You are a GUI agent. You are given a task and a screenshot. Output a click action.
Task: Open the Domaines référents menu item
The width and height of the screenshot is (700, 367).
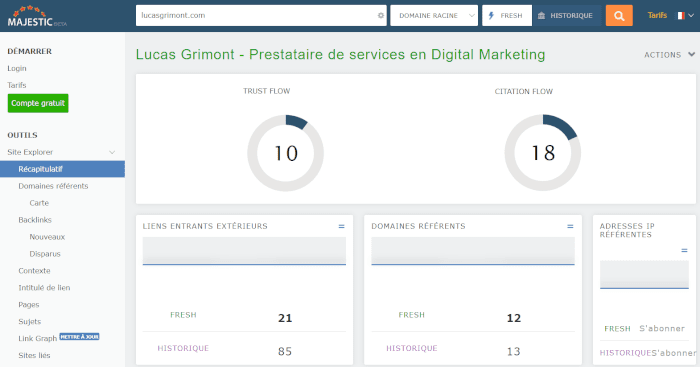(53, 186)
